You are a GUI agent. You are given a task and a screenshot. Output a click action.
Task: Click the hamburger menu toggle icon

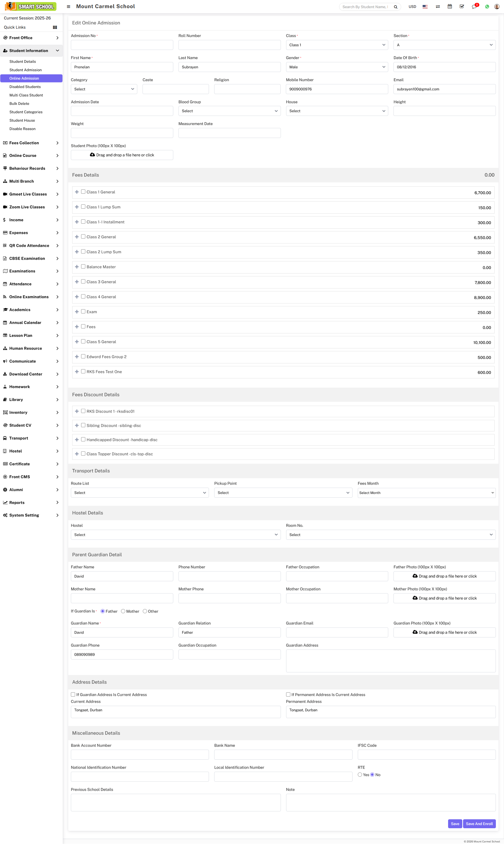68,7
